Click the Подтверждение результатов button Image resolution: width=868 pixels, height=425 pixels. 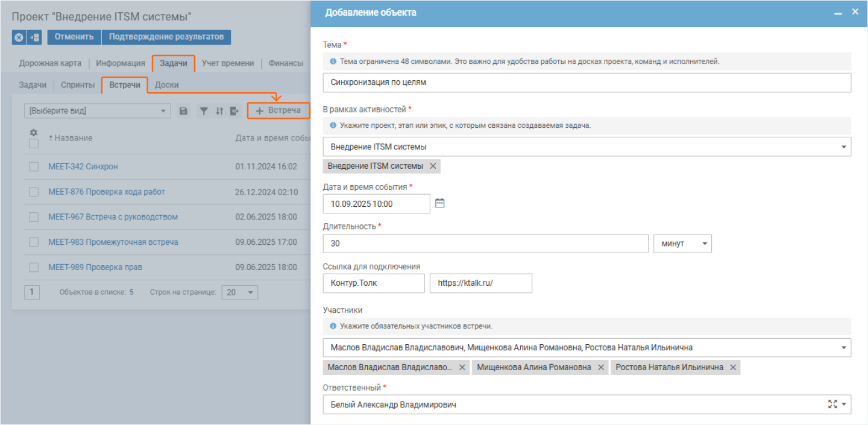click(166, 37)
